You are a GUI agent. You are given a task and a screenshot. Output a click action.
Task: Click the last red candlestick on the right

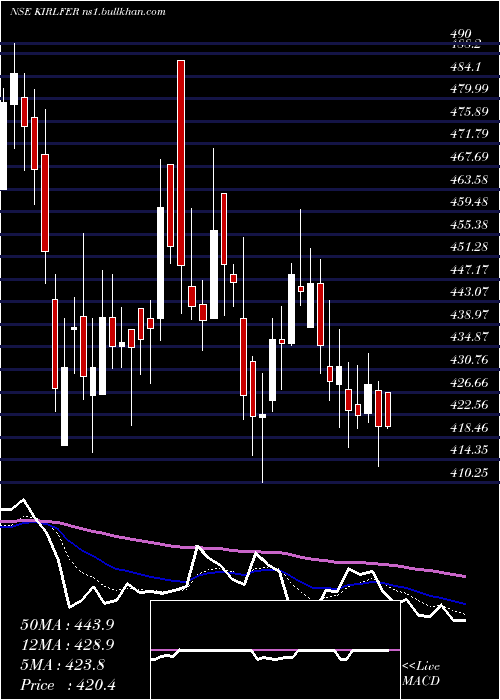coord(388,410)
